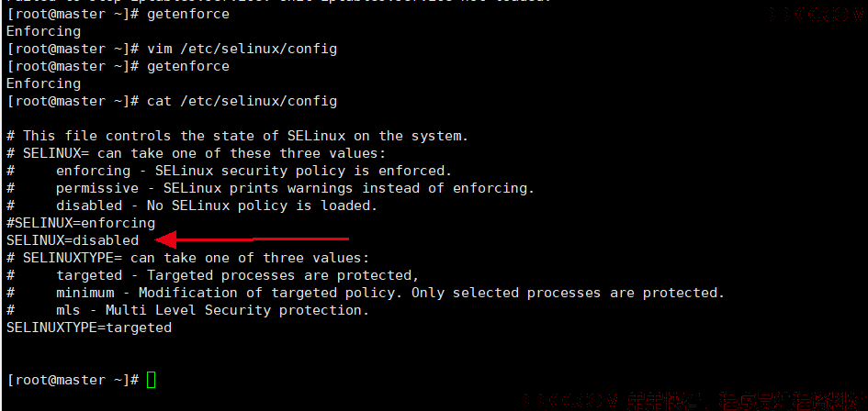The image size is (868, 411).
Task: Select the SELINUX=disabled config line
Action: pyautogui.click(x=73, y=240)
